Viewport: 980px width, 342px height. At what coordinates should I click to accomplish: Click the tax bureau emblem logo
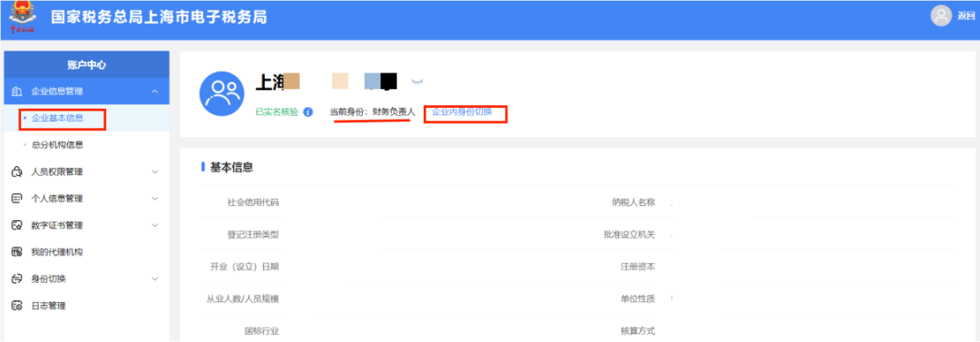(22, 17)
